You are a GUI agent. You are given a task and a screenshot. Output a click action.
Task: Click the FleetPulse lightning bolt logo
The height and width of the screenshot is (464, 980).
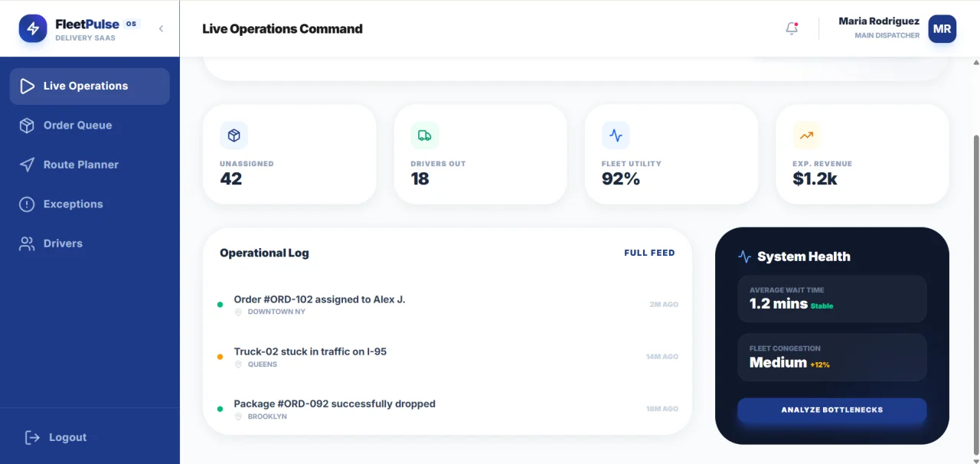click(x=33, y=28)
